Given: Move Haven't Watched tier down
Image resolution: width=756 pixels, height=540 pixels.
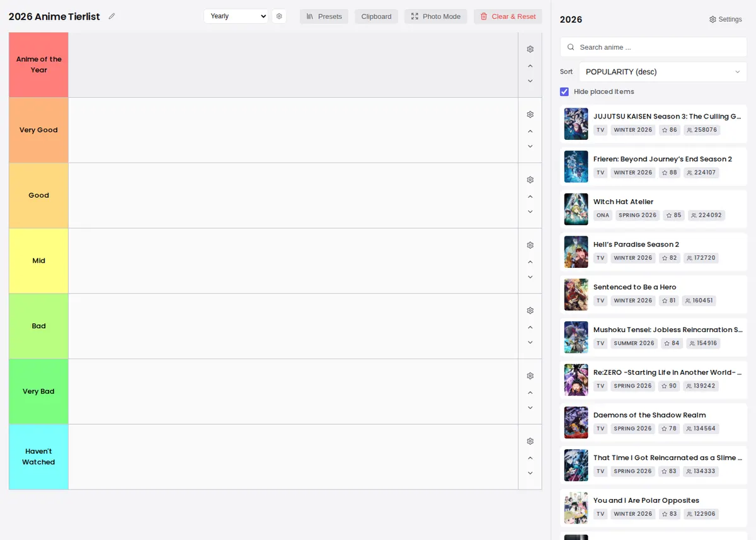Looking at the screenshot, I should coord(530,473).
